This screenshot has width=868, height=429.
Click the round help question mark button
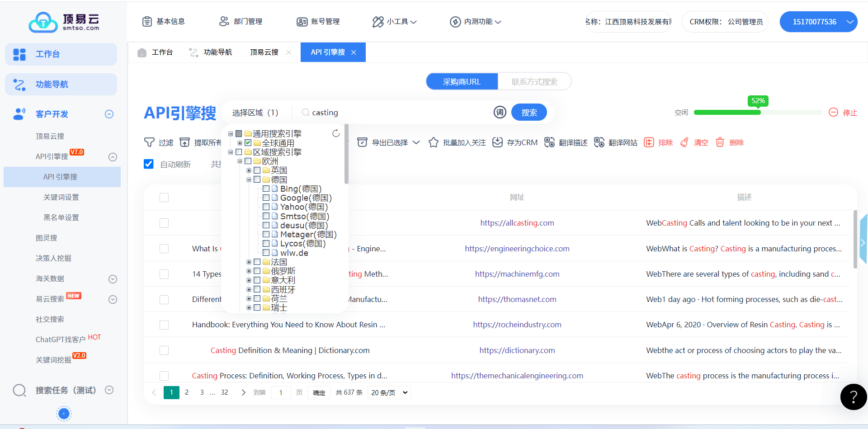[853, 397]
